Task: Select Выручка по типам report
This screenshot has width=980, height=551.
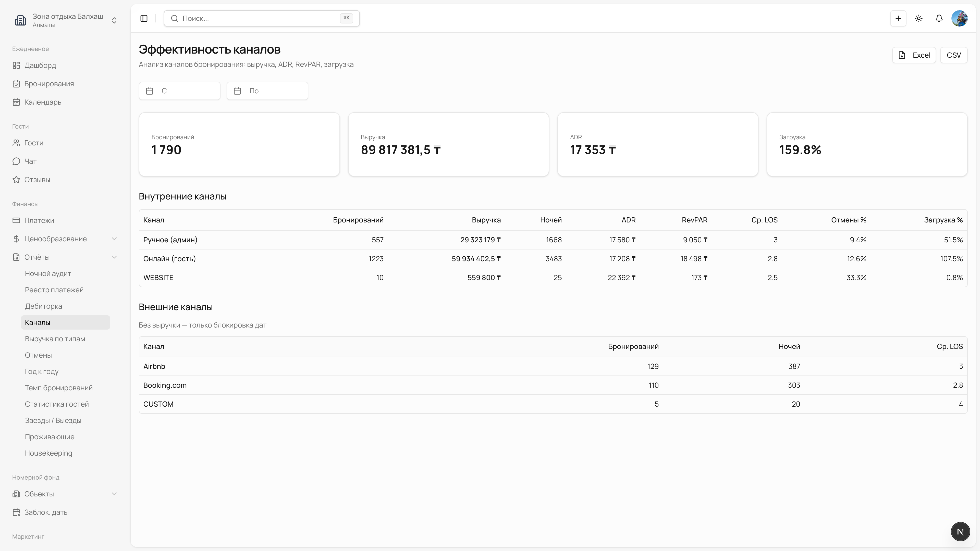Action: click(x=55, y=339)
